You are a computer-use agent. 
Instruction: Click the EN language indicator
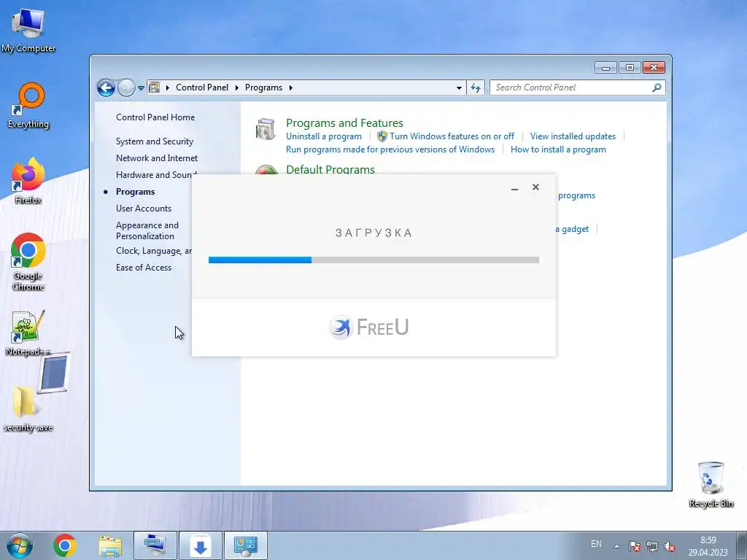tap(596, 544)
